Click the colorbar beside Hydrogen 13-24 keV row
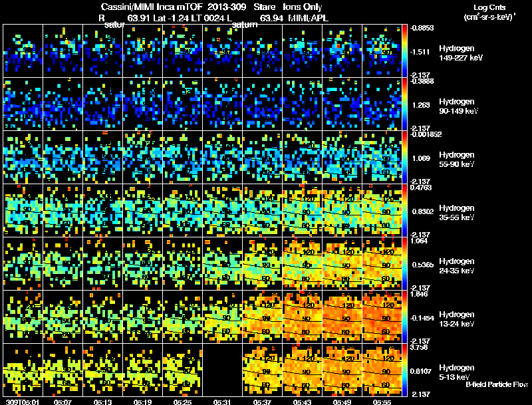 pos(405,317)
